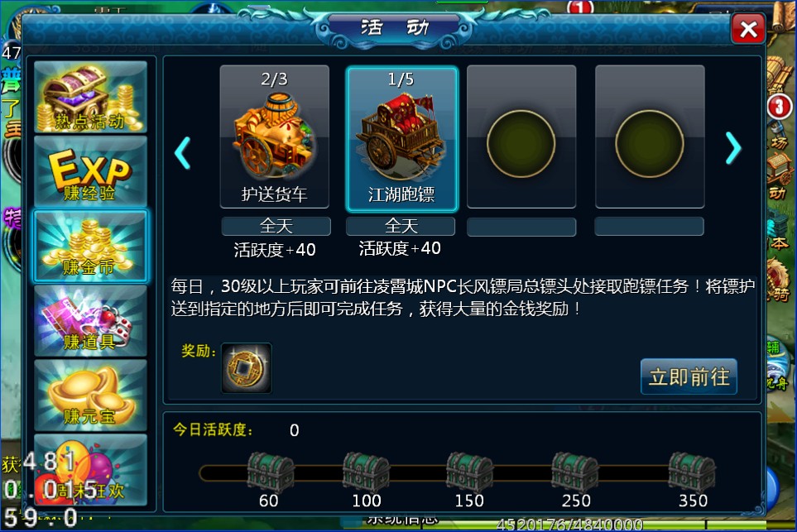Open the 60 activity points chest
Screen dimensions: 797x532
click(x=270, y=472)
